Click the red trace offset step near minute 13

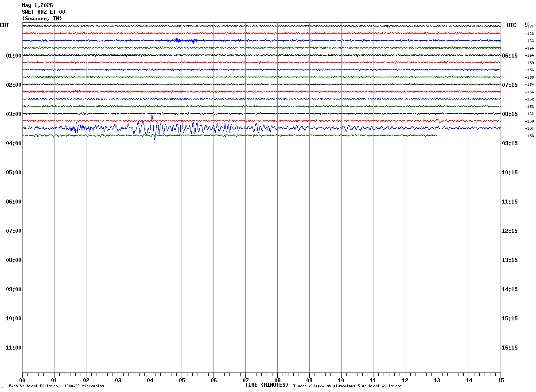439,120
